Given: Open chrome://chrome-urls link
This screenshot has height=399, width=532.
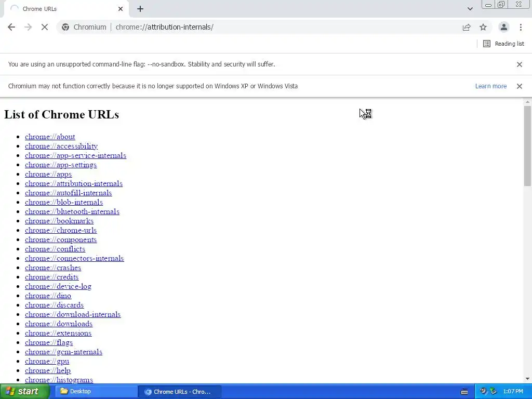Looking at the screenshot, I should [x=61, y=230].
